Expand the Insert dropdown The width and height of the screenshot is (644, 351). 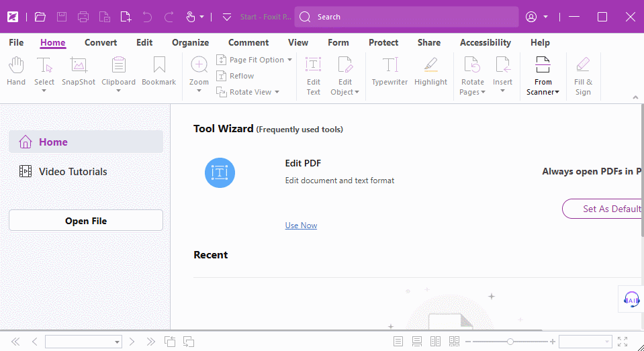(503, 91)
